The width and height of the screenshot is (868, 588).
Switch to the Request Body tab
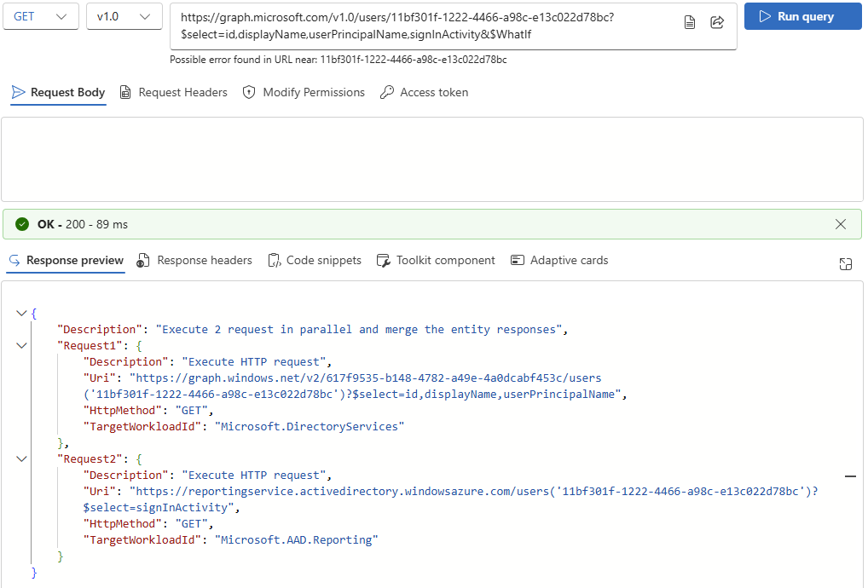tap(58, 92)
